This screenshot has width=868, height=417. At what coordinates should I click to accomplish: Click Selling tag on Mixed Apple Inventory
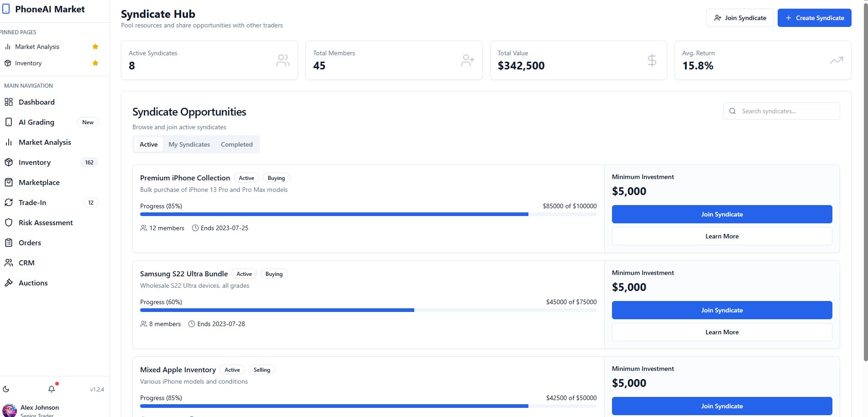[x=262, y=370]
